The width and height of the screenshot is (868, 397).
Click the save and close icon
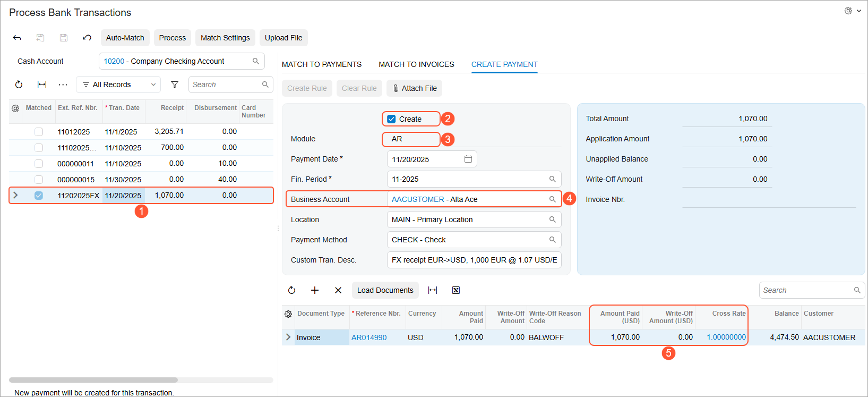[x=40, y=38]
